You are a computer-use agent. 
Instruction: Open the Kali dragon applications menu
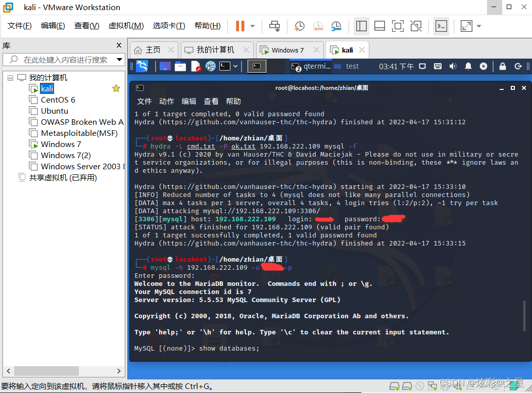click(x=142, y=66)
